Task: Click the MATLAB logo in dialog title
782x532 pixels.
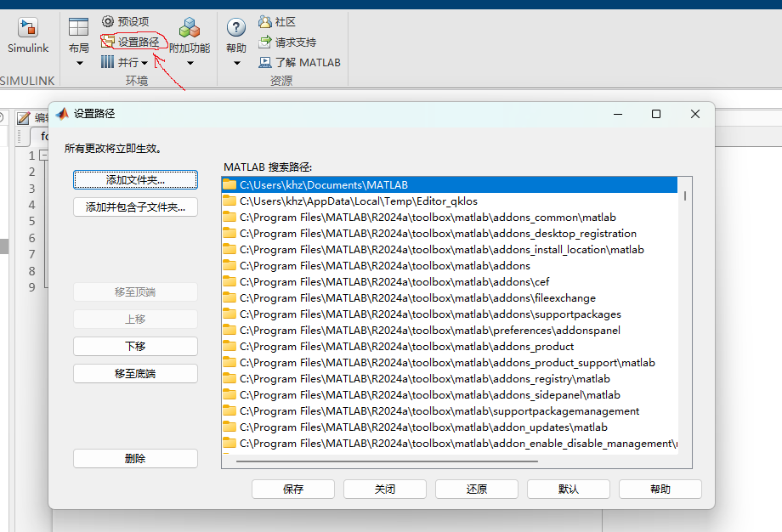Action: pos(62,114)
